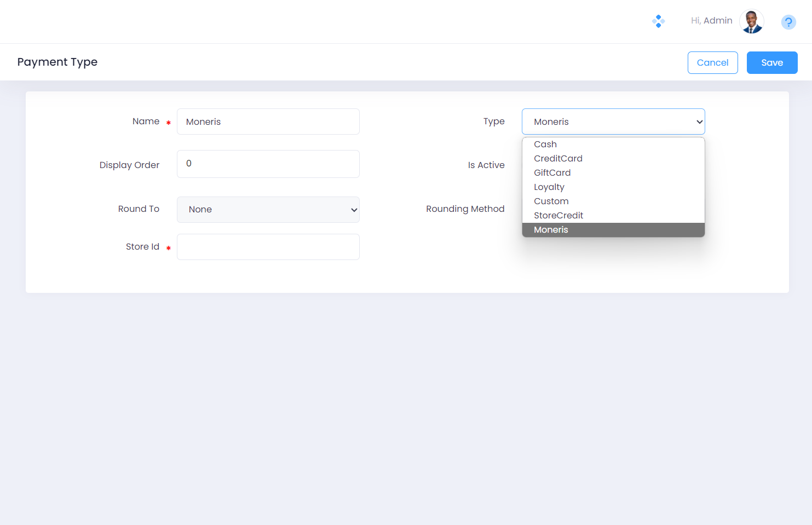812x525 pixels.
Task: Collapse the Type dropdown box
Action: pyautogui.click(x=613, y=122)
